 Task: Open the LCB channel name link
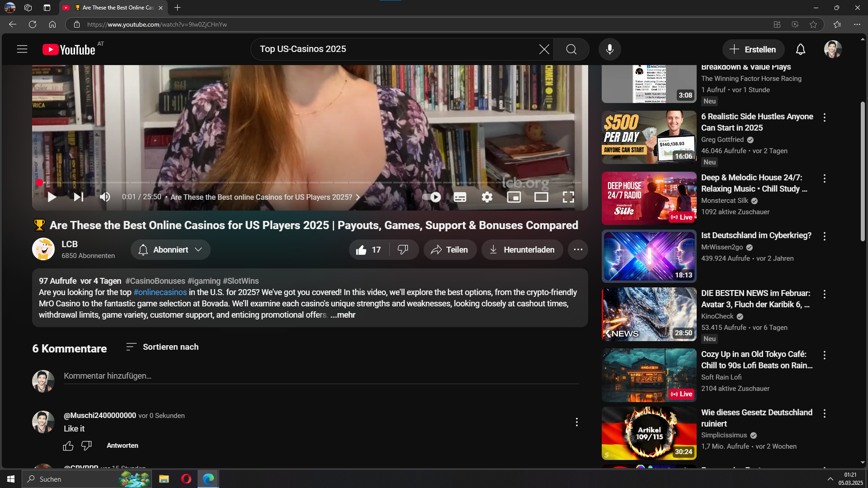(70, 244)
